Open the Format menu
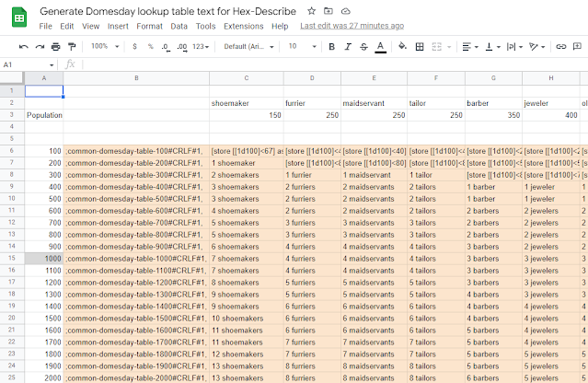588x383 pixels. coord(149,27)
